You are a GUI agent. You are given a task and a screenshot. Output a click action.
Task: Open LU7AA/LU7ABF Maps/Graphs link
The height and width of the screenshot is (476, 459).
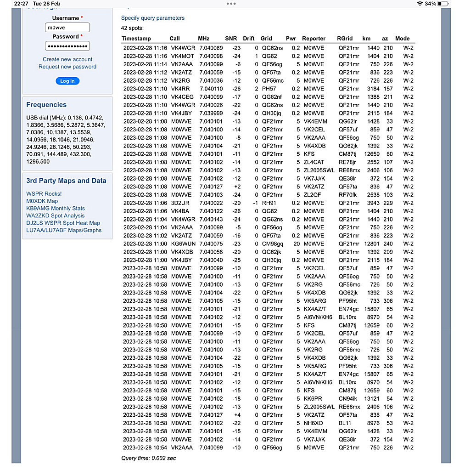64,230
